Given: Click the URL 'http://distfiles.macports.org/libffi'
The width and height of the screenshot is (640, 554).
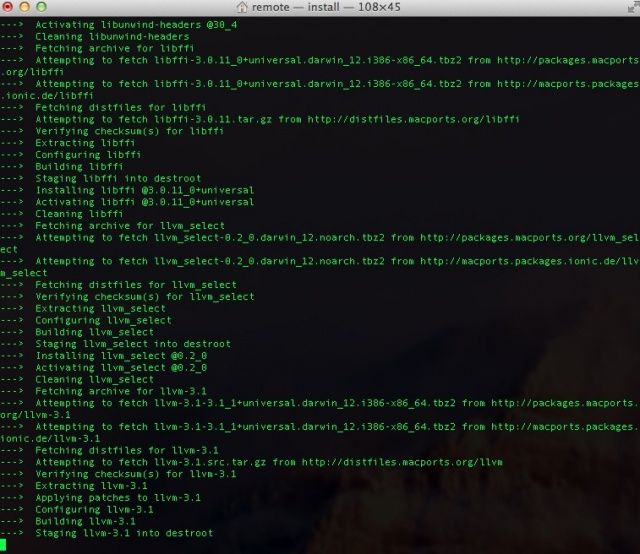Looking at the screenshot, I should click(x=413, y=120).
